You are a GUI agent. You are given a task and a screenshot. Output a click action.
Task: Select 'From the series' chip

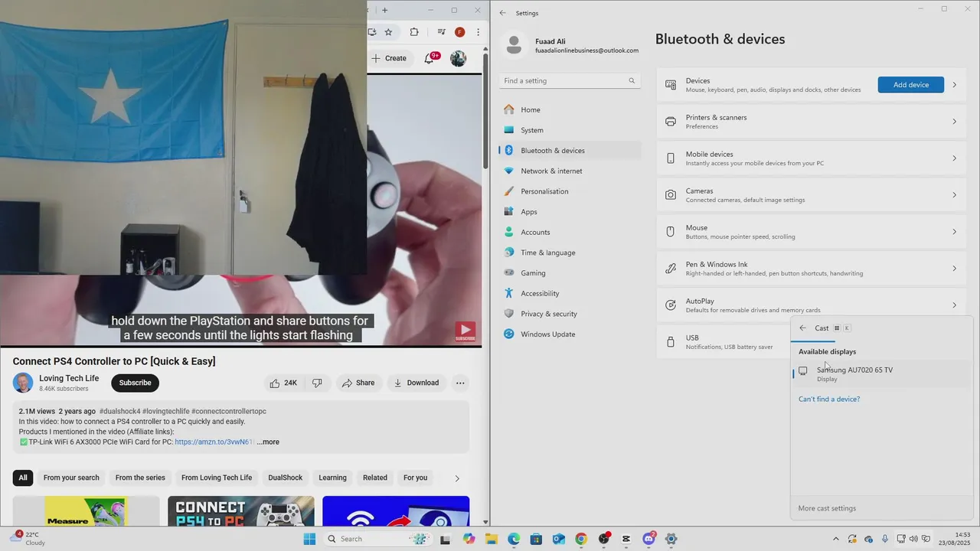pos(140,478)
